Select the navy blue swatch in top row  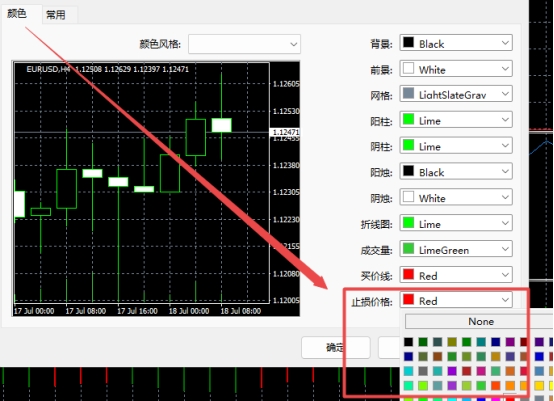pos(496,342)
